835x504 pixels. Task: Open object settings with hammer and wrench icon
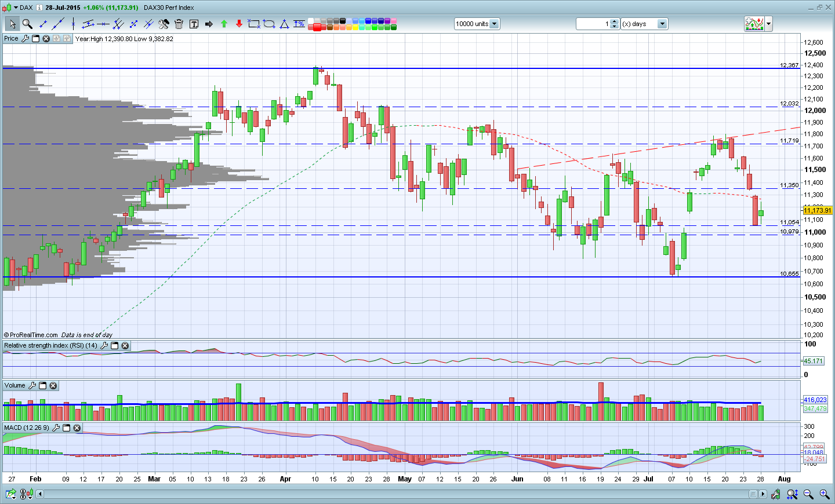[164, 24]
